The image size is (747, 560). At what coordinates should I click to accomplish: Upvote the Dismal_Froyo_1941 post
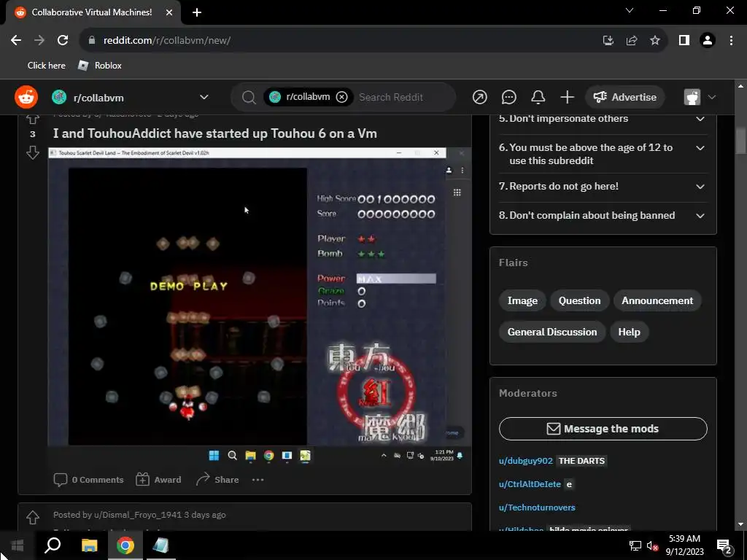(x=32, y=517)
